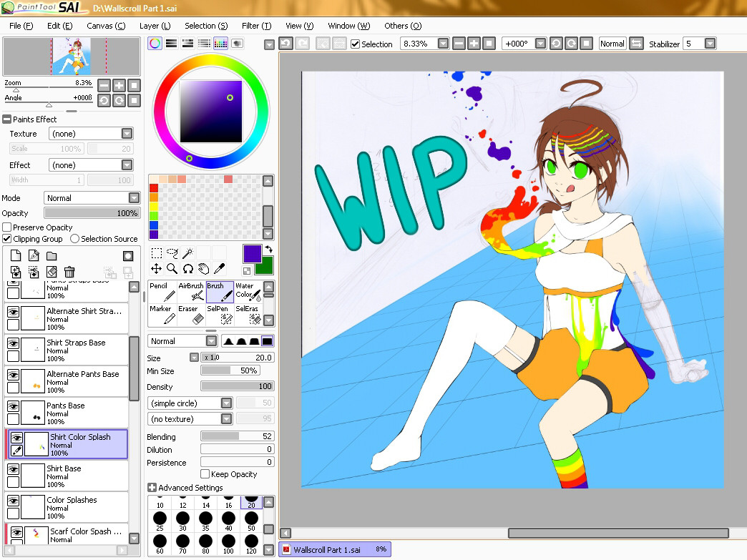Screen dimensions: 747x560
Task: Click the Wallscroll Part 1.sai document tab
Action: point(334,549)
